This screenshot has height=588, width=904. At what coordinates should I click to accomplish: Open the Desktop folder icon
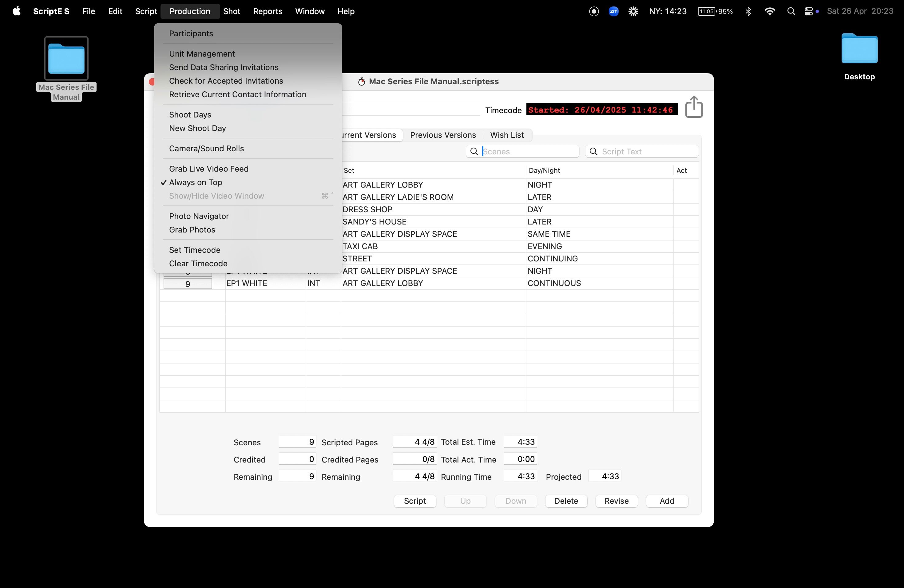(x=859, y=49)
